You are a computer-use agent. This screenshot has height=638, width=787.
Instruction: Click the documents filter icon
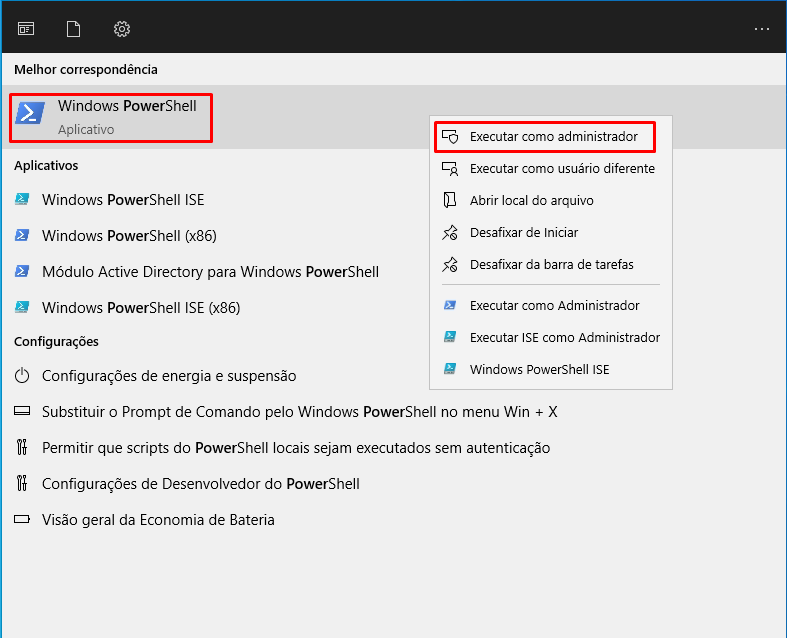73,28
